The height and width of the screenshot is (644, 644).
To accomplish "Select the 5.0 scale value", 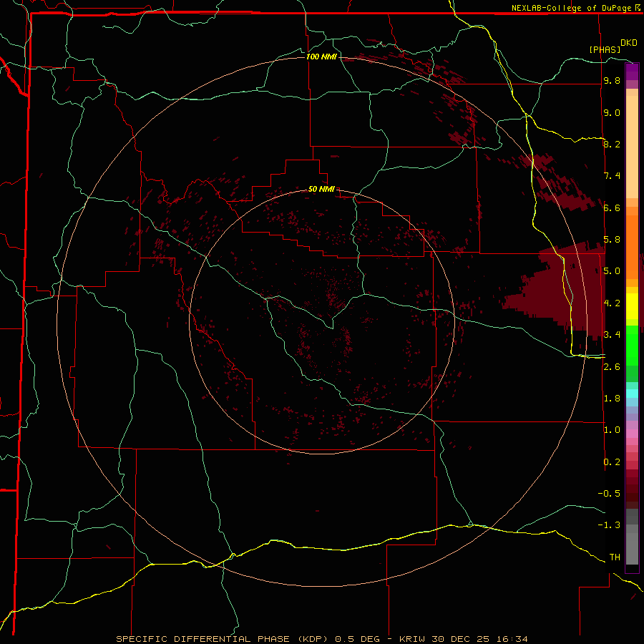I will click(x=612, y=271).
